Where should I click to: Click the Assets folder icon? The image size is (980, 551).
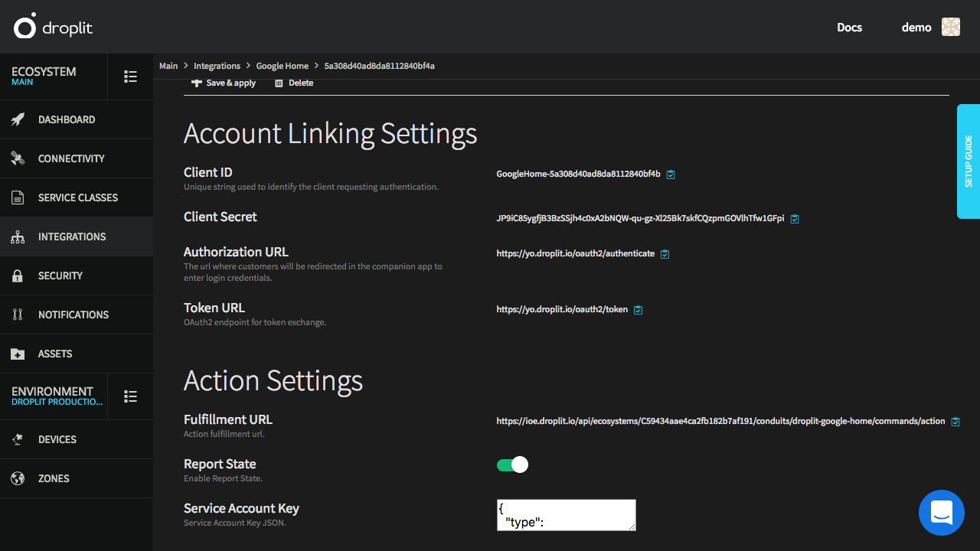coord(18,354)
